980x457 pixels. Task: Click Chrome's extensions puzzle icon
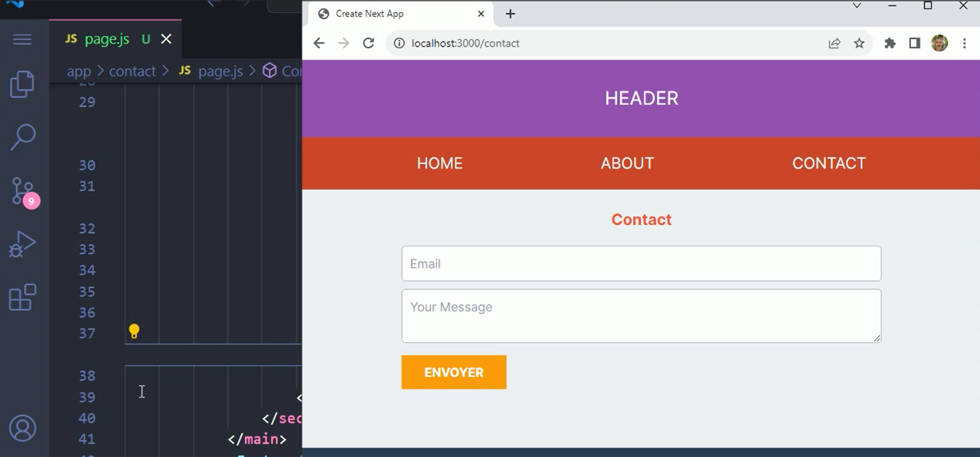tap(890, 43)
